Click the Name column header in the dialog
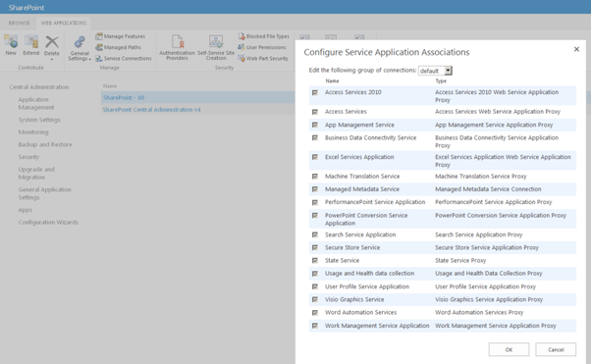This screenshot has width=591, height=364. 332,81
